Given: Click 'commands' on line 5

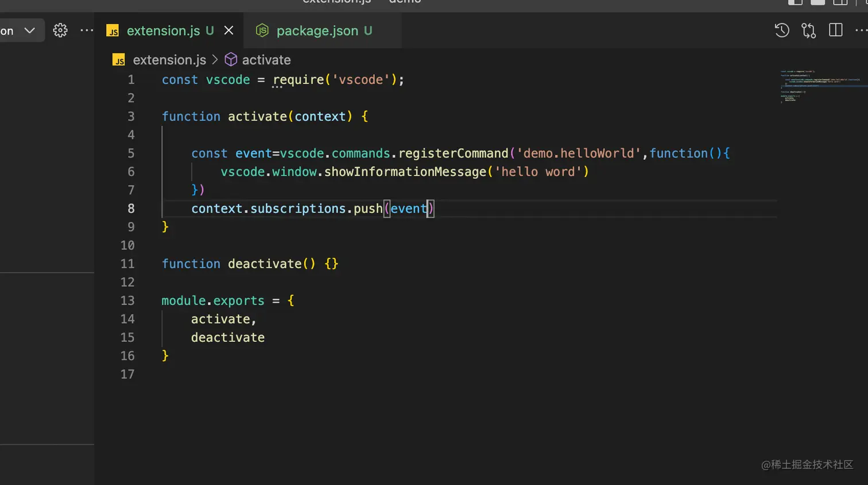Looking at the screenshot, I should [x=361, y=153].
